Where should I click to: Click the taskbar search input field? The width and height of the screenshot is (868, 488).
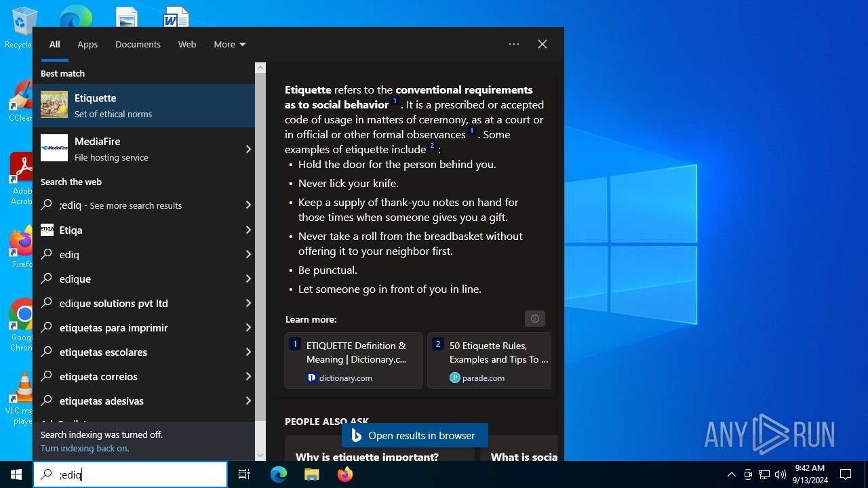tap(130, 474)
